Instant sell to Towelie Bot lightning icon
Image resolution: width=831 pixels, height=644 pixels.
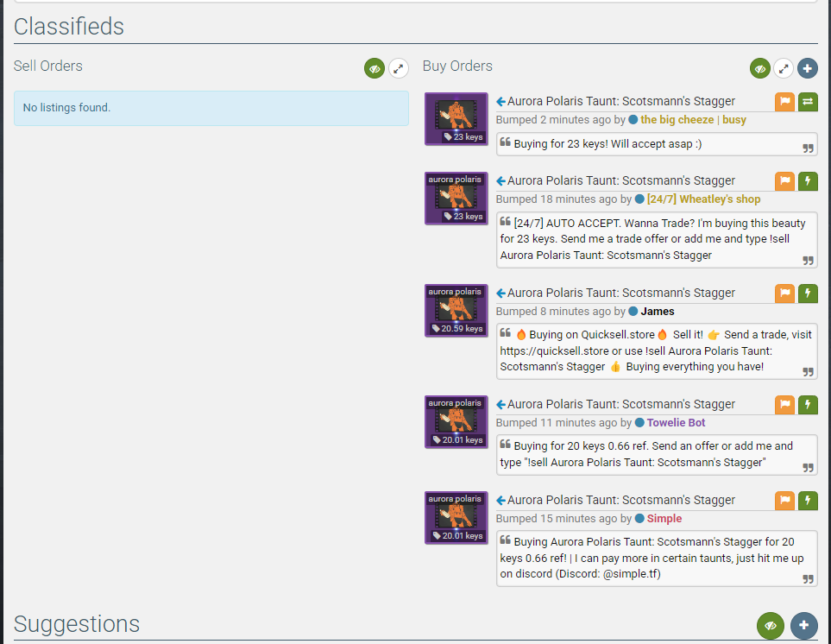(x=808, y=405)
